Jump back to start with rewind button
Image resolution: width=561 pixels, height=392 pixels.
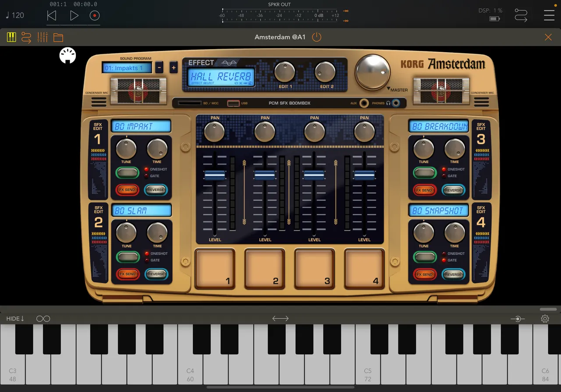click(52, 16)
